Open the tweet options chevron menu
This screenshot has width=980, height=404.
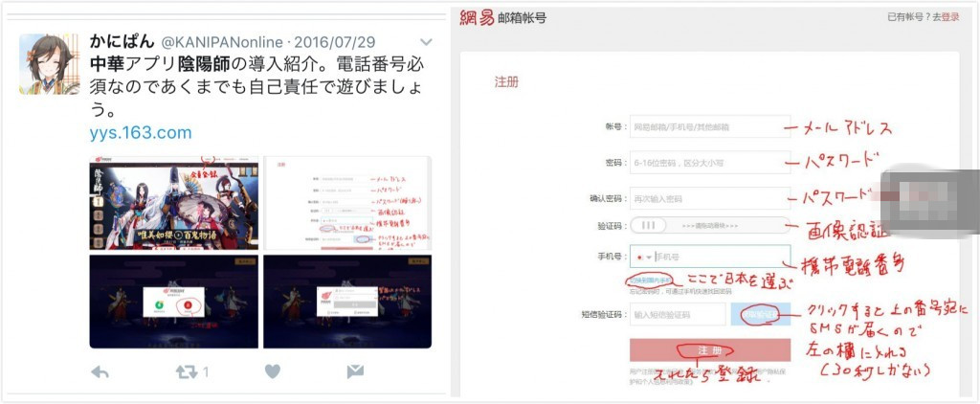[x=426, y=42]
